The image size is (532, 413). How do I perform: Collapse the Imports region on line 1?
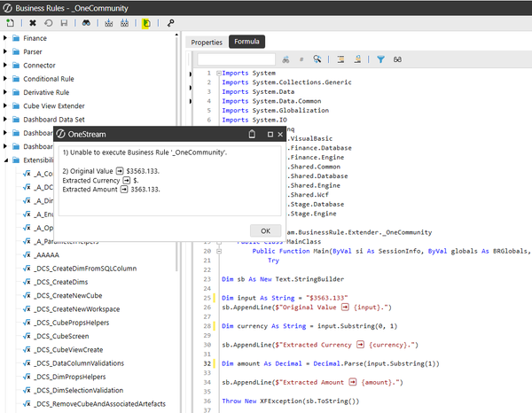click(218, 73)
